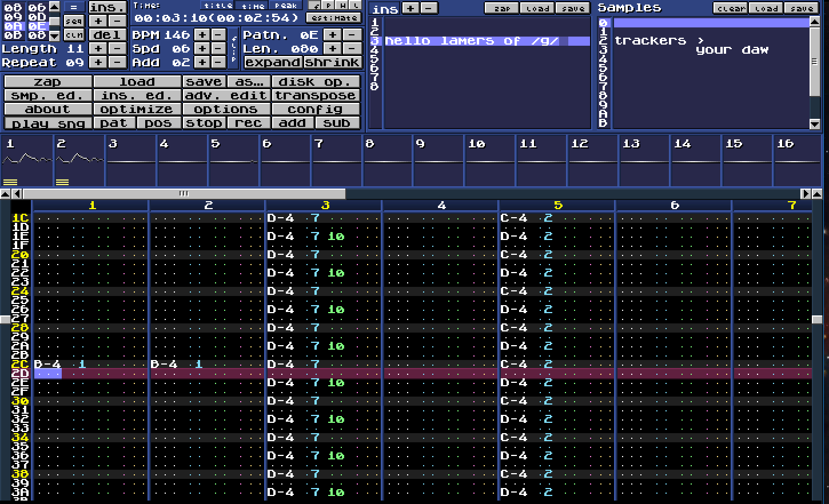Insert order position with ins. button
The height and width of the screenshot is (504, 829).
pyautogui.click(x=107, y=7)
